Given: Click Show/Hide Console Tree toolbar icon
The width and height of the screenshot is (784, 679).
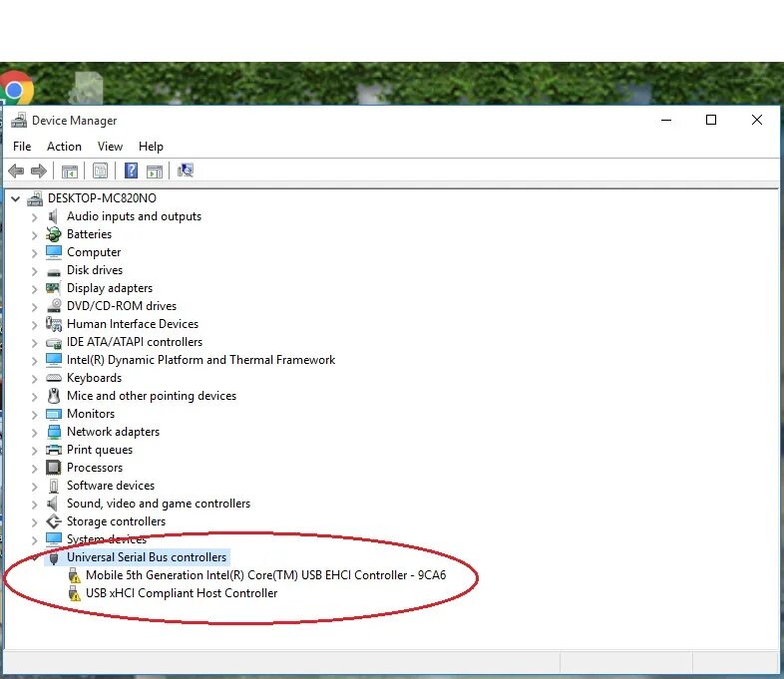Looking at the screenshot, I should point(70,171).
